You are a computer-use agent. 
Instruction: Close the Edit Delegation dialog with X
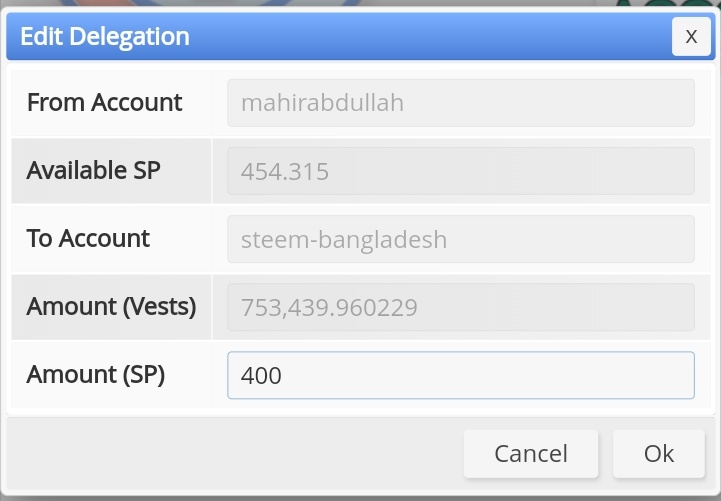tap(691, 37)
